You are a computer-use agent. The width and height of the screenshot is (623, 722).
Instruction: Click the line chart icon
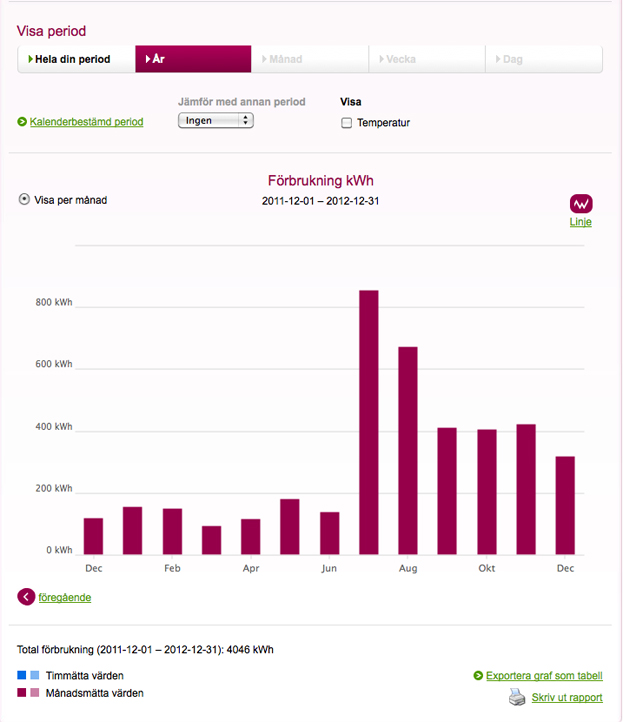pyautogui.click(x=581, y=203)
